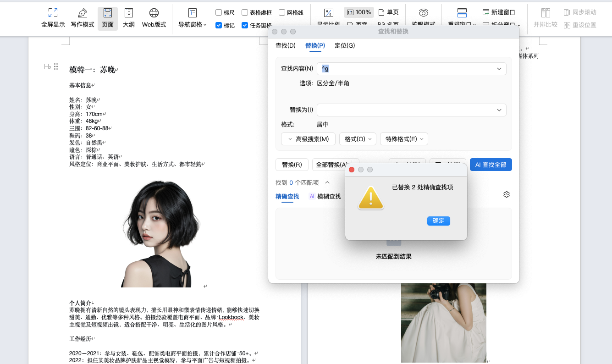Open the display ratio (显示比例) tool
612x364 pixels.
click(x=329, y=17)
